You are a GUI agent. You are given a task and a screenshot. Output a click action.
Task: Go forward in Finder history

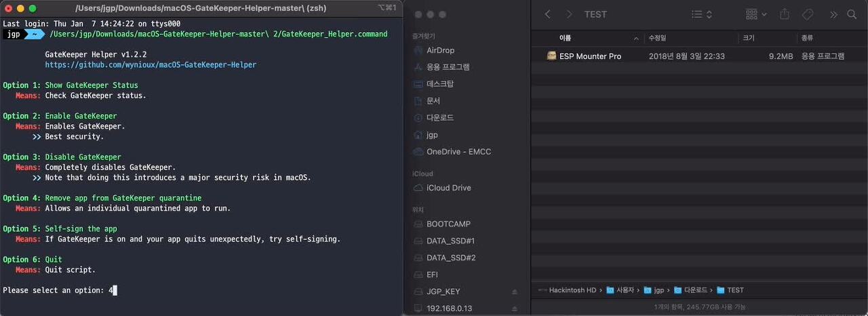pyautogui.click(x=569, y=14)
